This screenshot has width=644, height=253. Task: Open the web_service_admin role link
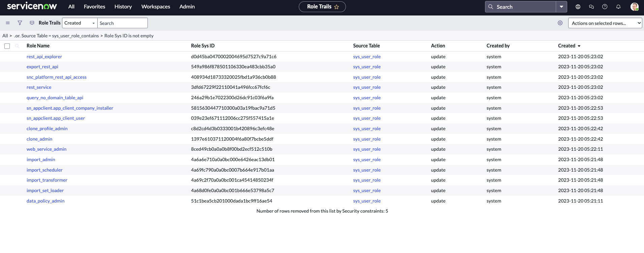click(x=46, y=149)
